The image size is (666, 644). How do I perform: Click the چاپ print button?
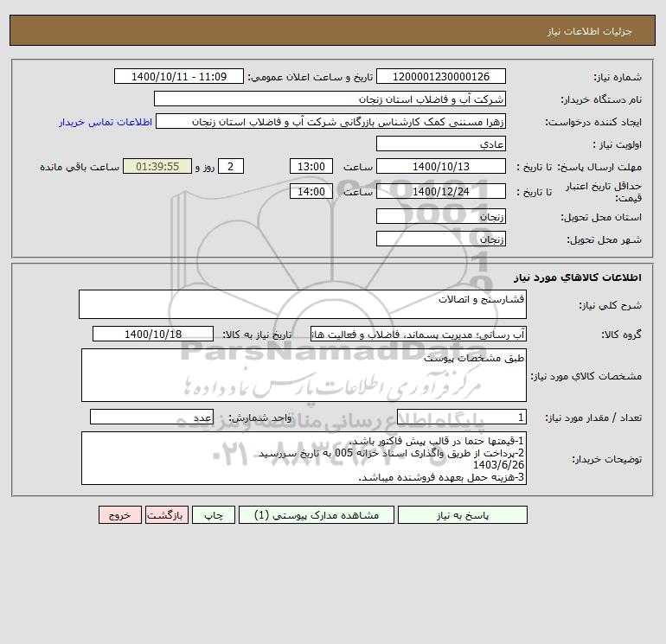(x=214, y=515)
